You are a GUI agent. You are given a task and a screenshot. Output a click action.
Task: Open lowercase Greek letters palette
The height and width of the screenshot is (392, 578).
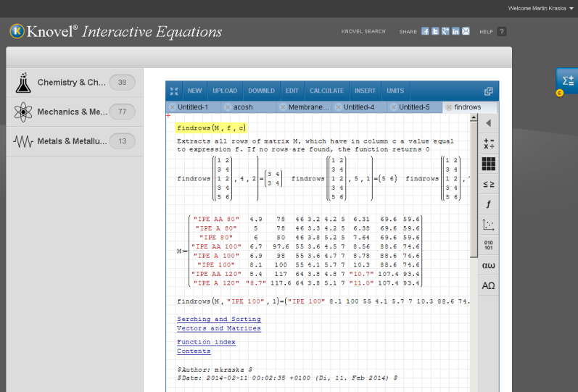click(x=488, y=265)
